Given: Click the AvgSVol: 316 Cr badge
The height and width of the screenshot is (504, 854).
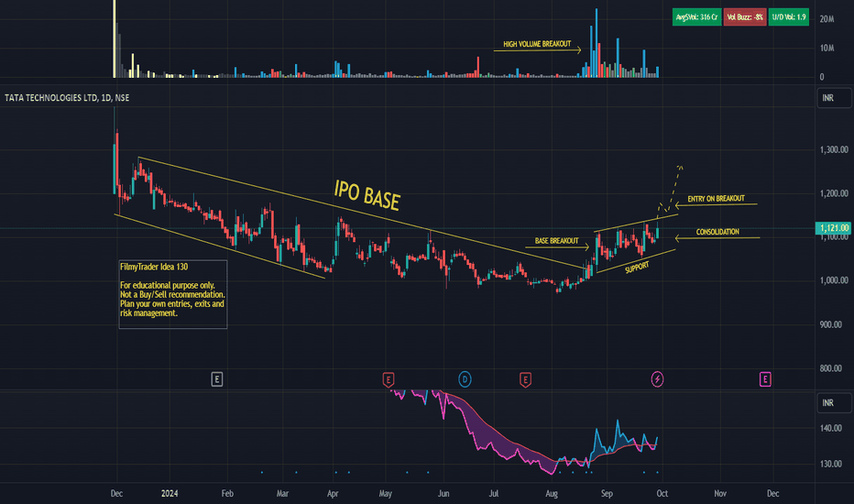Looking at the screenshot, I should pyautogui.click(x=696, y=16).
